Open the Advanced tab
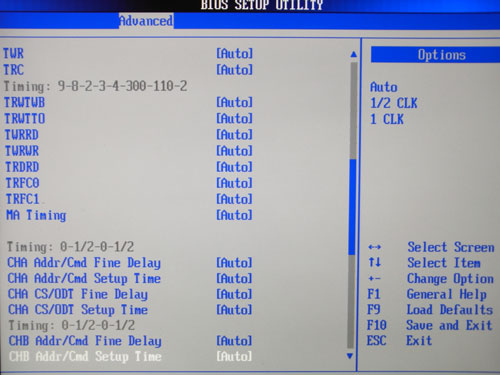 (x=146, y=21)
